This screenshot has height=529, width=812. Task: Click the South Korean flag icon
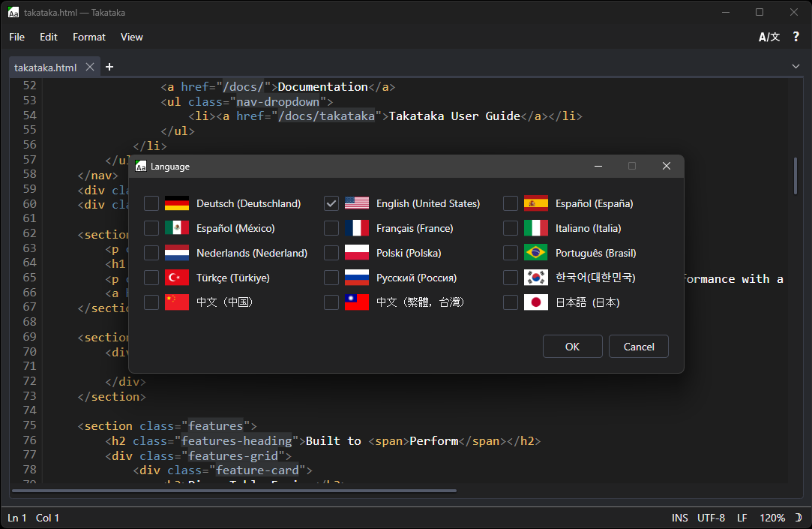point(536,278)
